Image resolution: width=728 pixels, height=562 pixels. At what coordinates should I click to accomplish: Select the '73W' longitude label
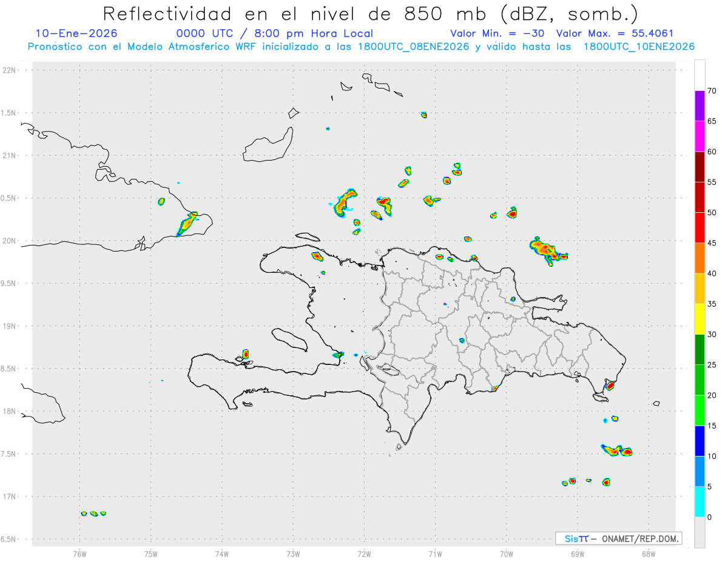point(293,554)
